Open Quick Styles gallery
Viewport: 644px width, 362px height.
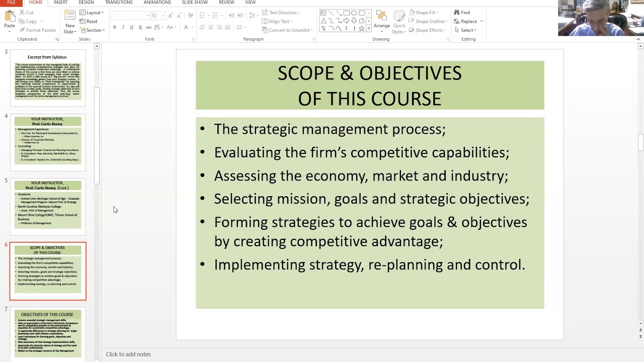[399, 22]
